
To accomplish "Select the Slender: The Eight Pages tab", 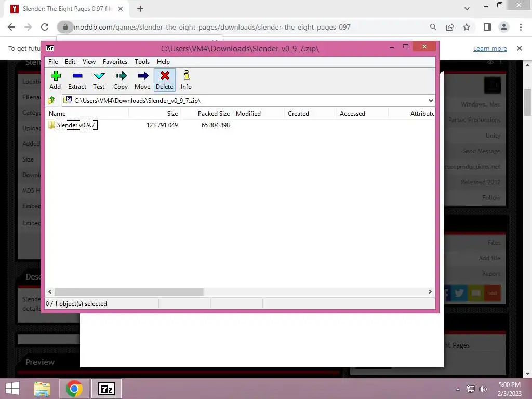I will 66,9.
